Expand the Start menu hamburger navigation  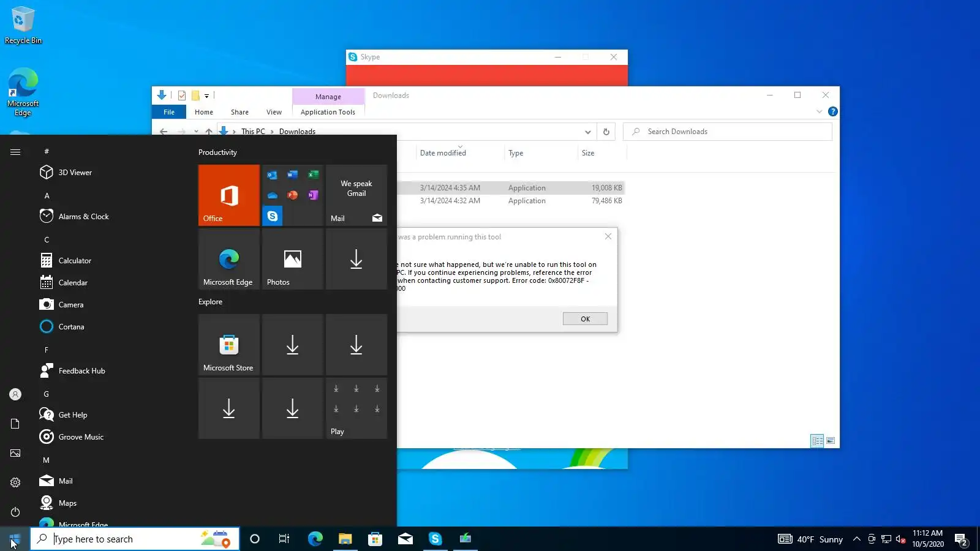15,152
